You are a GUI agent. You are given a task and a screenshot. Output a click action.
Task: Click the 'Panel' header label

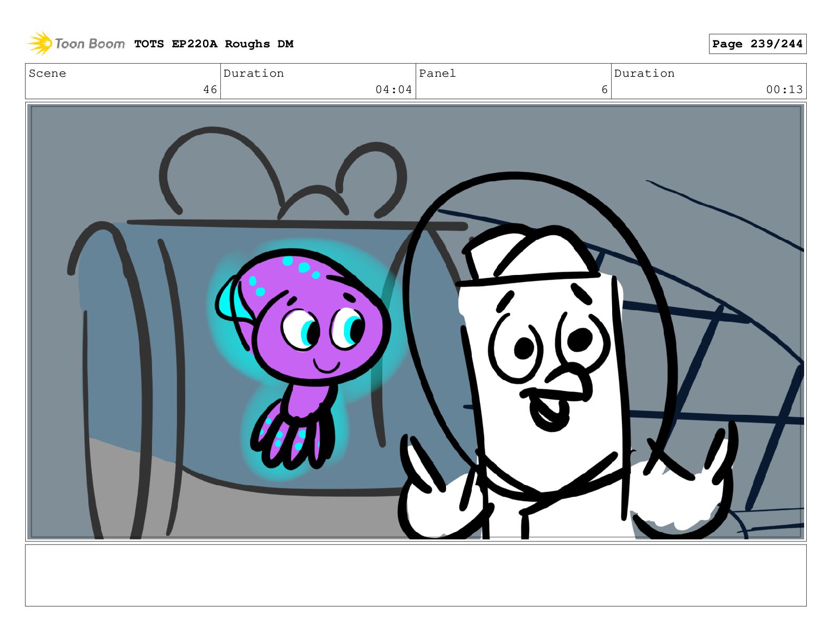point(437,74)
